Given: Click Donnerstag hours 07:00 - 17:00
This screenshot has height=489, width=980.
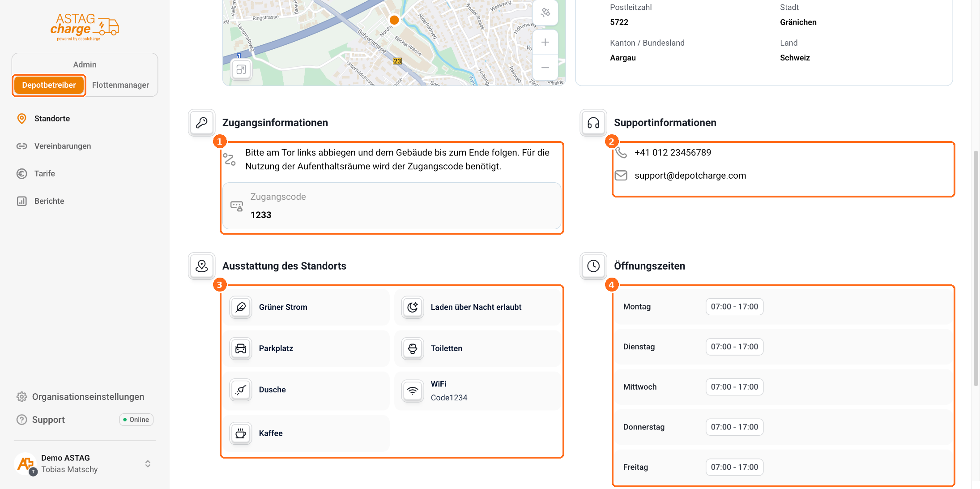Looking at the screenshot, I should coord(734,427).
